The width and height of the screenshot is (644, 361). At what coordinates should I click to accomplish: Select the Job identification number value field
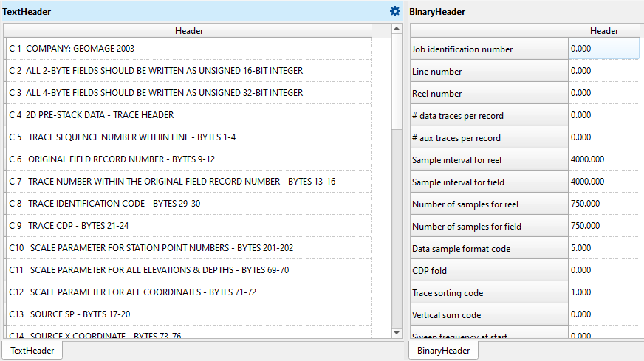tap(603, 49)
